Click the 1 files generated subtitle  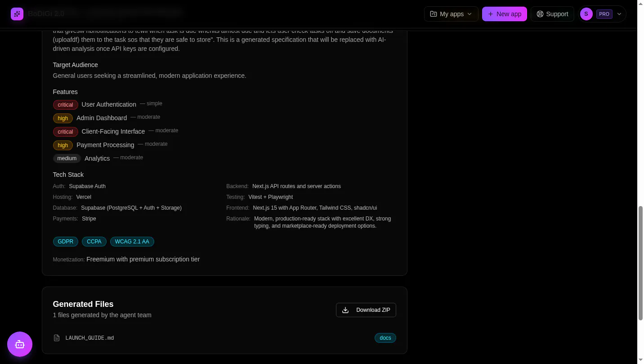(102, 315)
